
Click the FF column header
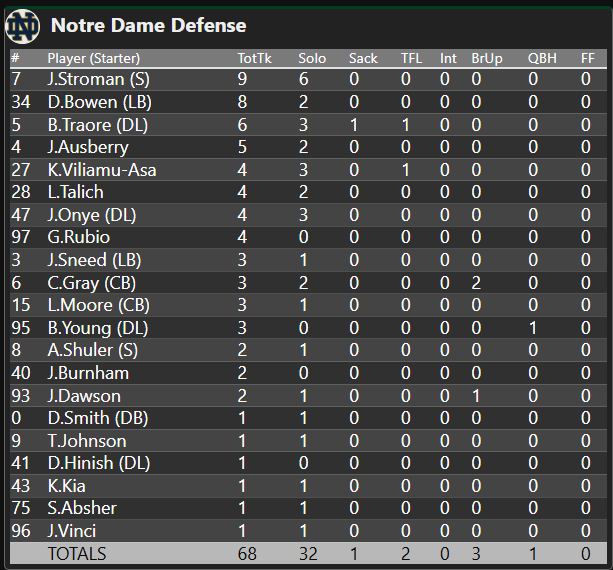[x=587, y=58]
